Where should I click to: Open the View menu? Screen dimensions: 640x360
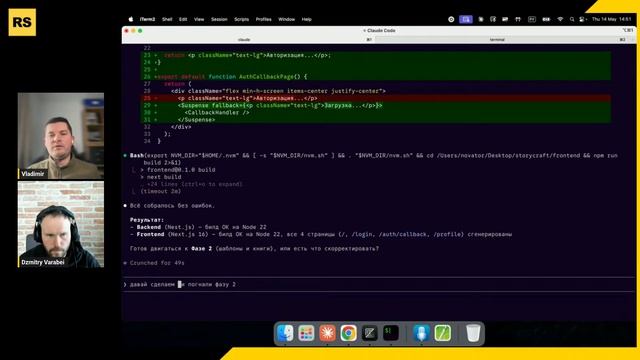(199, 19)
